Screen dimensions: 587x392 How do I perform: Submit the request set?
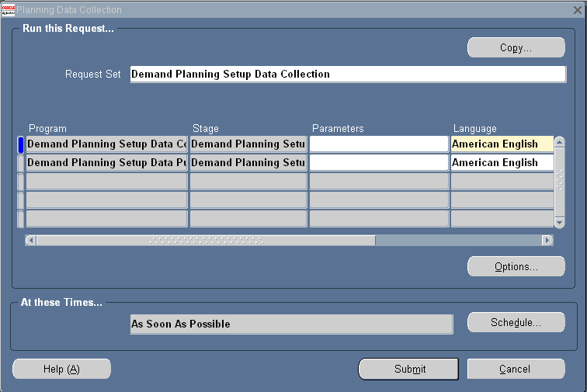408,369
